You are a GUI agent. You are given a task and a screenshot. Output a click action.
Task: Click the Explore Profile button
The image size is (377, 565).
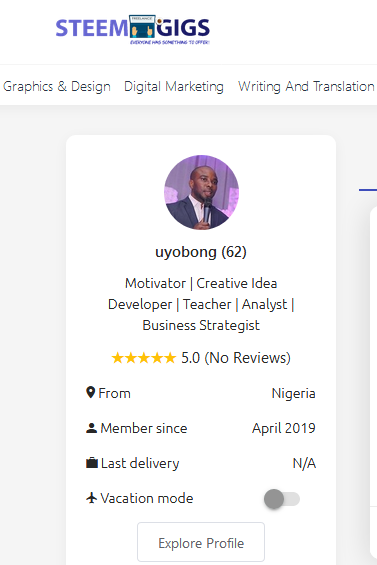(x=201, y=542)
